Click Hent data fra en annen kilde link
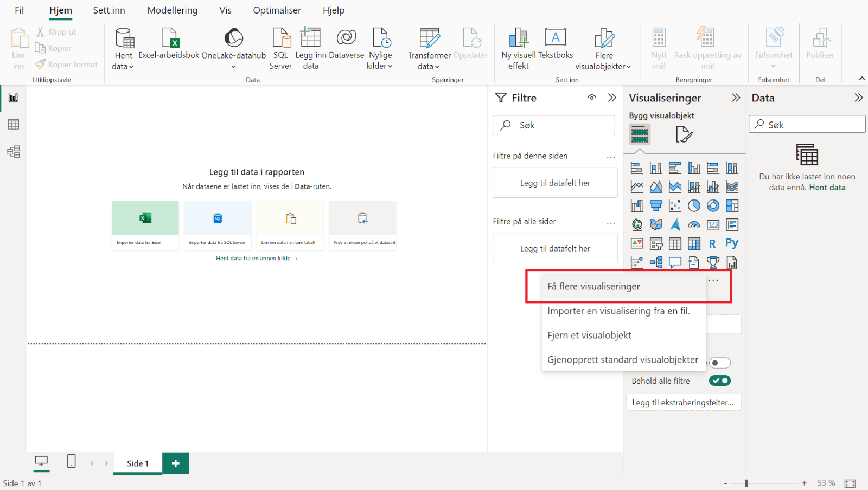868x490 pixels. 257,258
